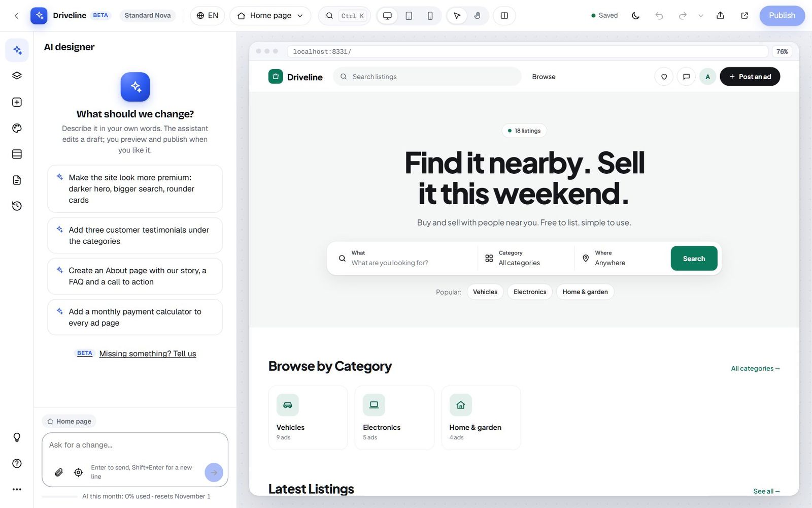The height and width of the screenshot is (508, 812).
Task: Open the Home page selector dropdown
Action: [270, 16]
